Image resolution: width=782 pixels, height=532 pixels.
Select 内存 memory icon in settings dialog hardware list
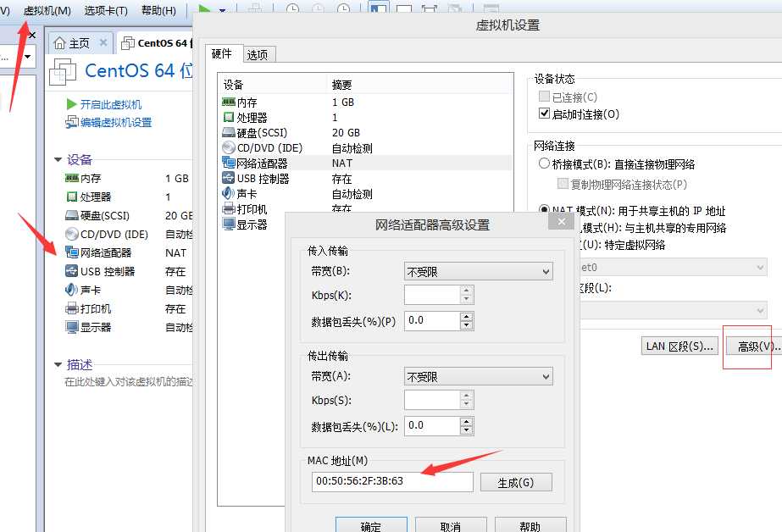tap(229, 102)
